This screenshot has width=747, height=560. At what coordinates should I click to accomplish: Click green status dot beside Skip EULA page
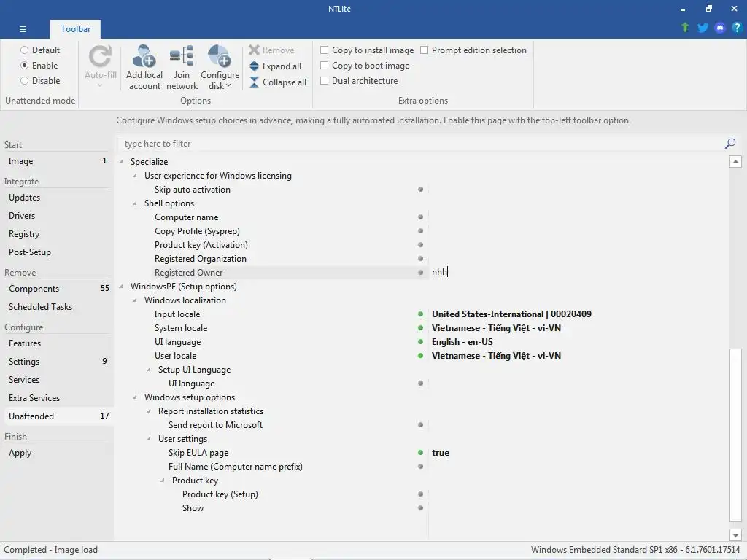[x=420, y=453]
